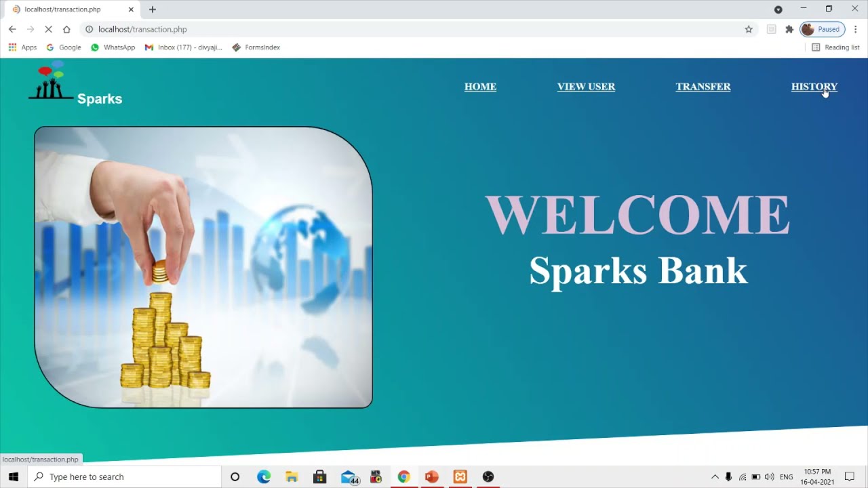
Task: Click the WELCOME heading text
Action: tap(638, 216)
